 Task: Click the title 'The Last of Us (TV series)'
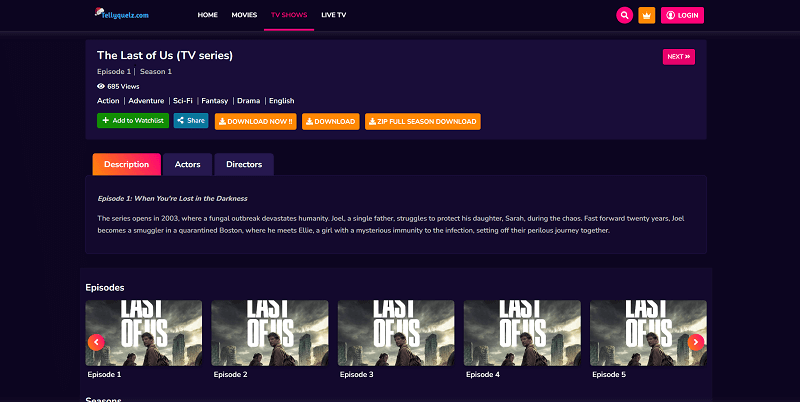point(165,55)
